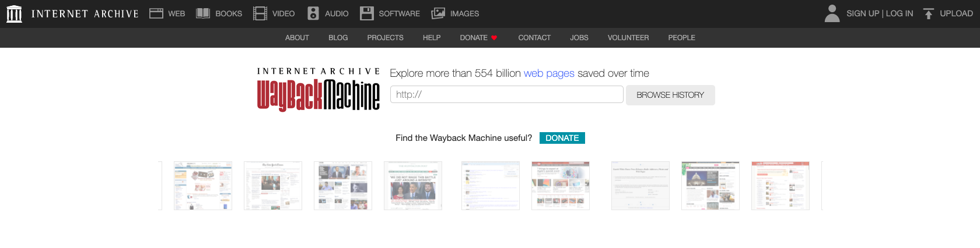Select the Web label in top navigation
Screen dimensions: 980x248
[177, 13]
